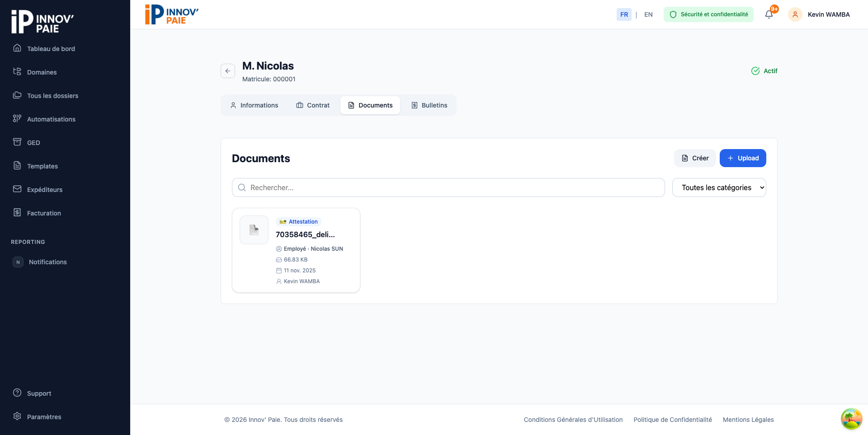Image resolution: width=868 pixels, height=435 pixels.
Task: Click the Support help icon in the sidebar
Action: [x=17, y=393]
